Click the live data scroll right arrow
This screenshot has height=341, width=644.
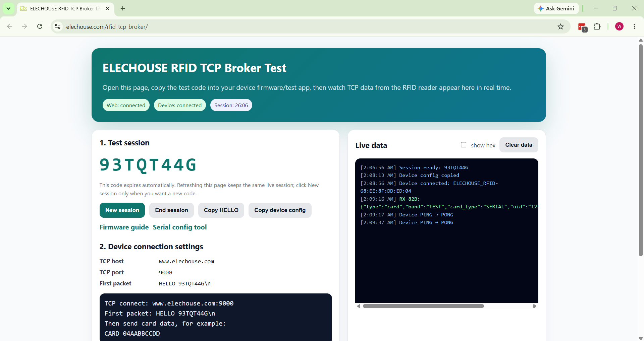535,306
